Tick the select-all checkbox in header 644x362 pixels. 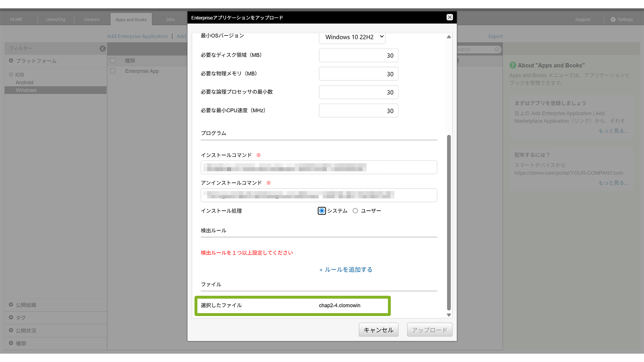[113, 60]
